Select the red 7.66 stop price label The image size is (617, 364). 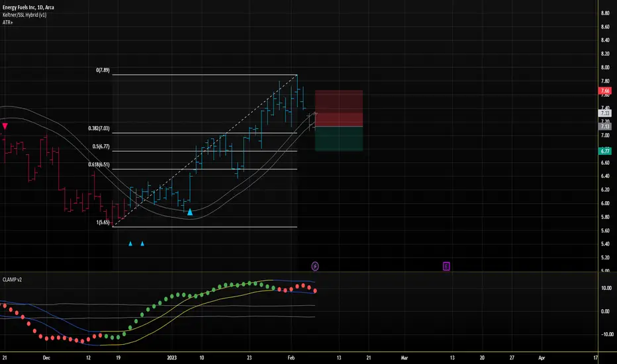pyautogui.click(x=604, y=91)
